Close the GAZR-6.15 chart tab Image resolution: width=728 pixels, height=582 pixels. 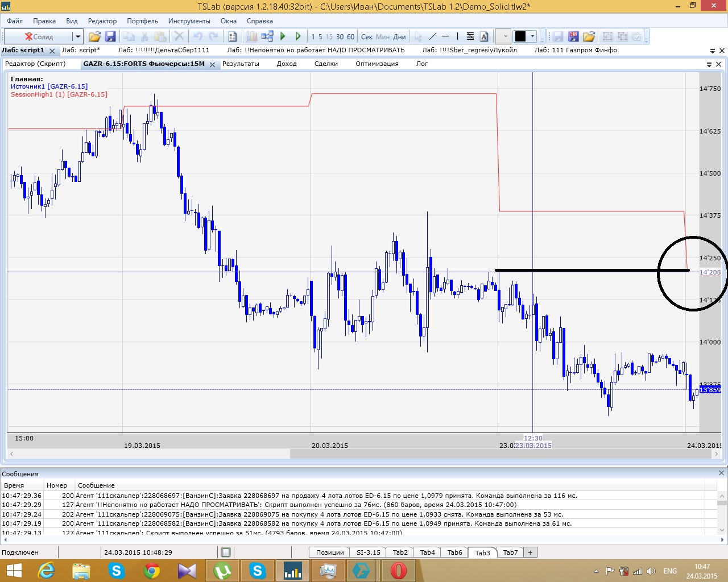coord(212,65)
